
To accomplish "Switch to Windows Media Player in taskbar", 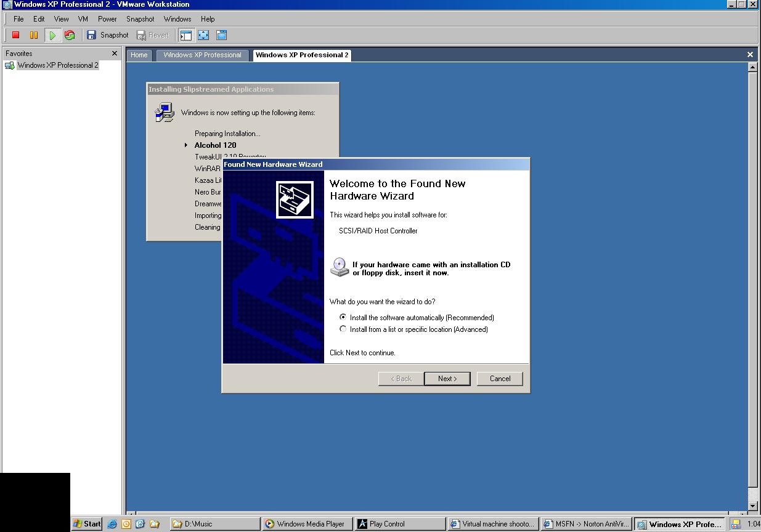I will [x=308, y=524].
